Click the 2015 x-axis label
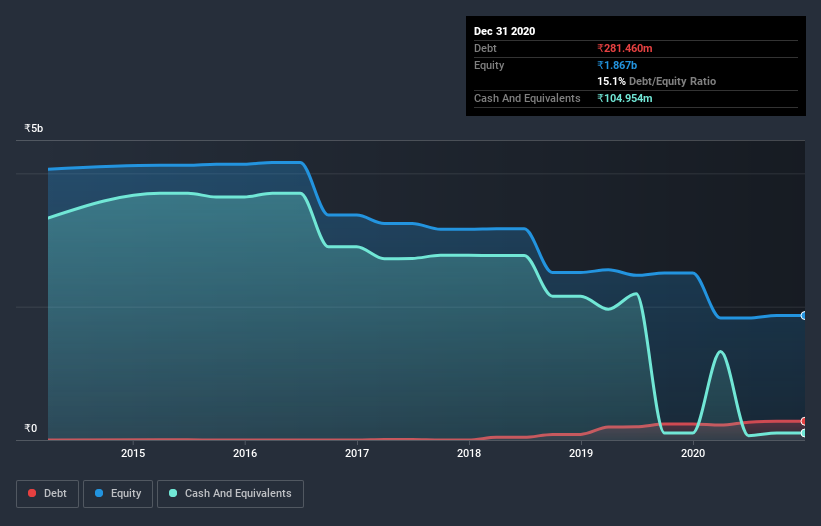The width and height of the screenshot is (821, 526). [x=133, y=453]
